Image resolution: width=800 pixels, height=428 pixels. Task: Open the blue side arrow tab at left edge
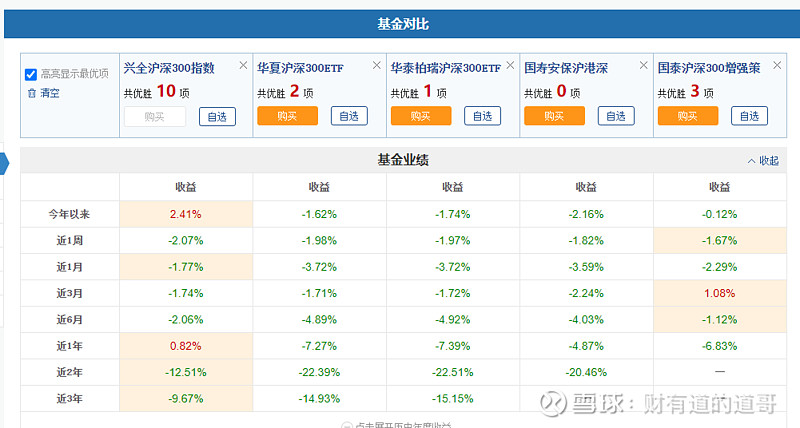pyautogui.click(x=4, y=164)
